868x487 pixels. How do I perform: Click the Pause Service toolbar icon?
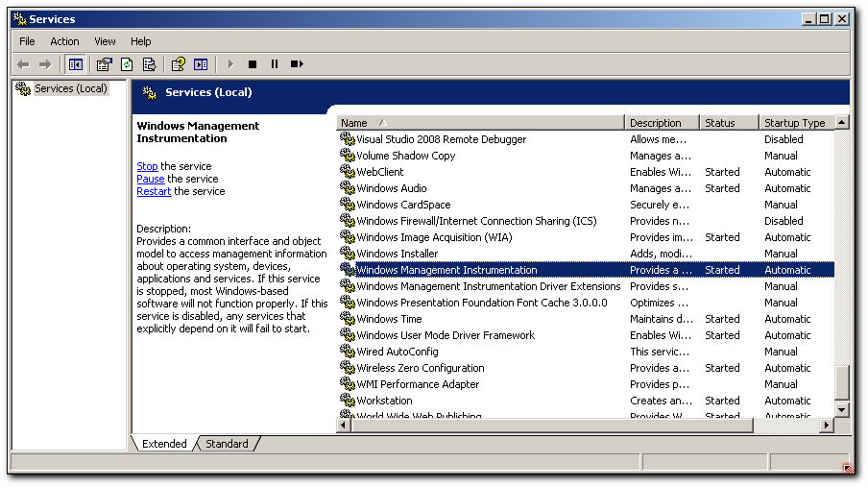pyautogui.click(x=275, y=64)
